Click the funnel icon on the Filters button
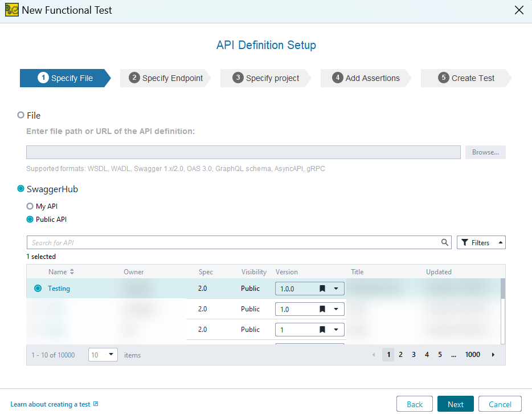This screenshot has width=532, height=414. [465, 242]
